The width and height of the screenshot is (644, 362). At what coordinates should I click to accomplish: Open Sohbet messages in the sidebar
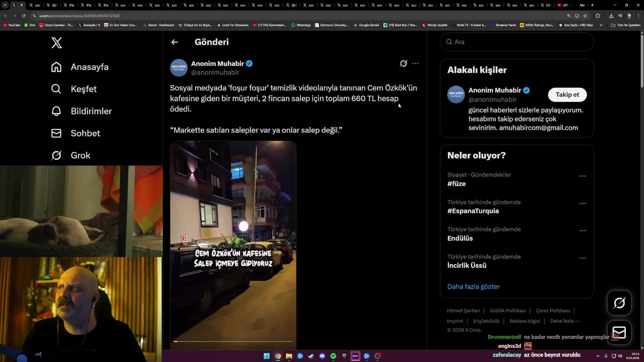click(75, 133)
